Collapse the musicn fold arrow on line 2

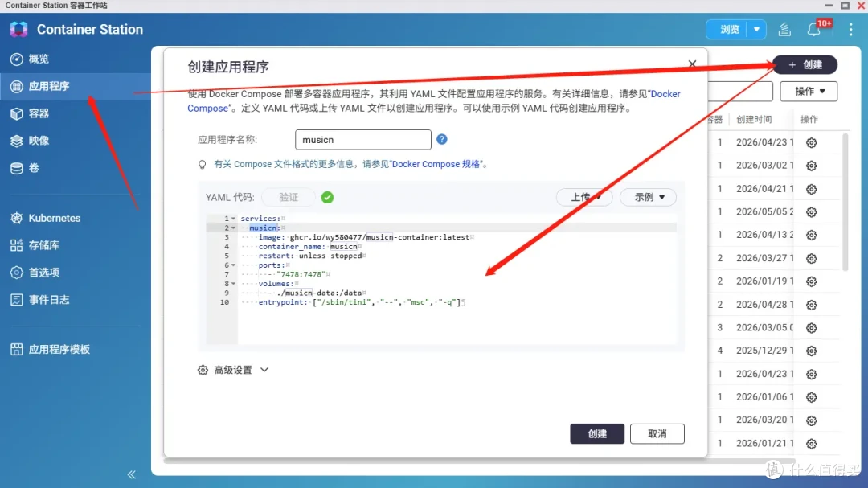point(234,228)
